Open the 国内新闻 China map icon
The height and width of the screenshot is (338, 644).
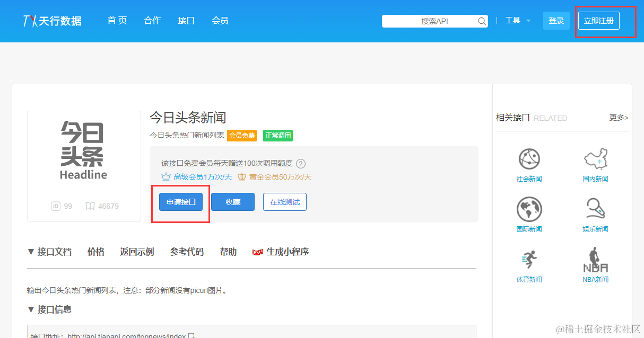pyautogui.click(x=595, y=159)
